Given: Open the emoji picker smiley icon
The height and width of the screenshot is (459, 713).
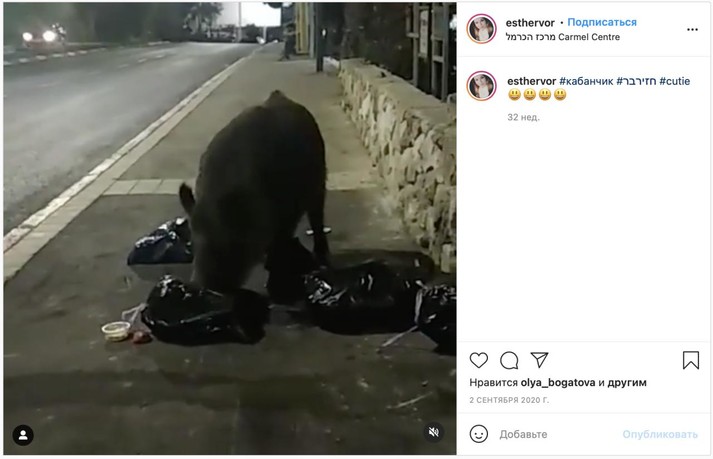Looking at the screenshot, I should (479, 434).
